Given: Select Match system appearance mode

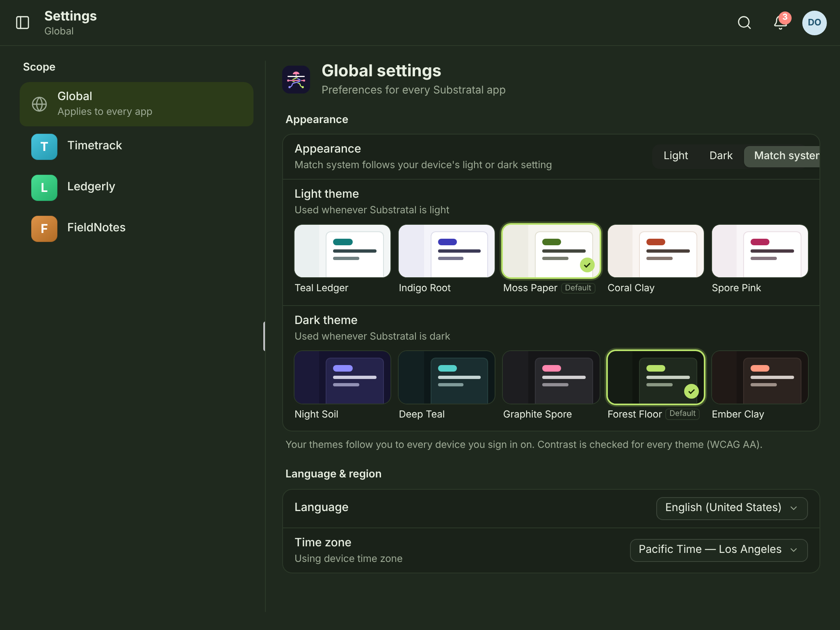Looking at the screenshot, I should 782,156.
